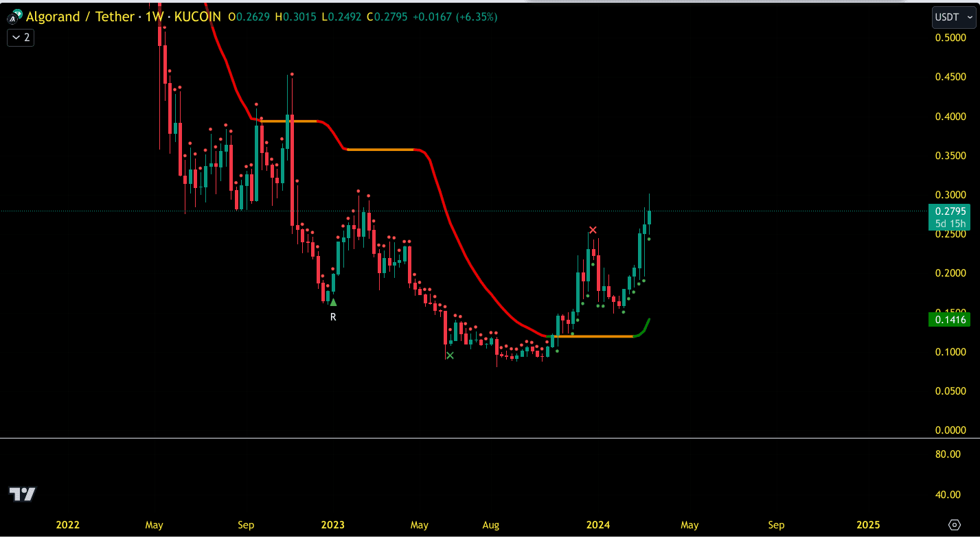
Task: Click the 2022 time axis label
Action: [67, 525]
